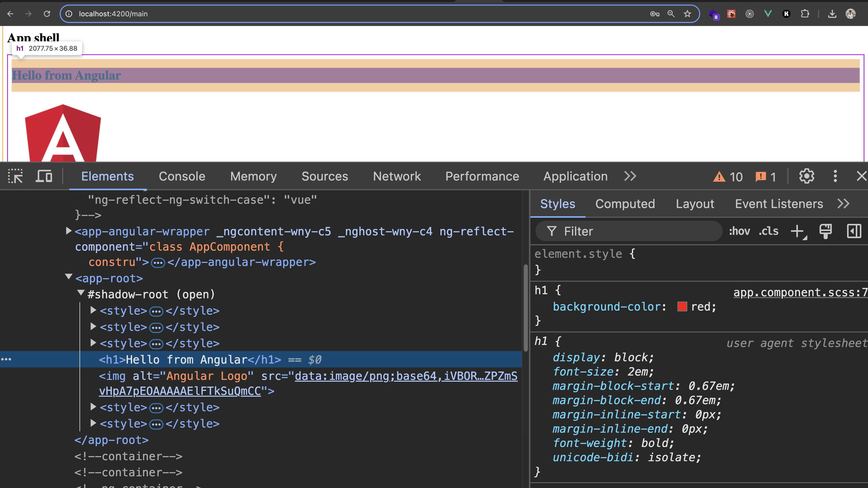Image resolution: width=868 pixels, height=488 pixels.
Task: Select the inspect element picker tool
Action: point(15,176)
